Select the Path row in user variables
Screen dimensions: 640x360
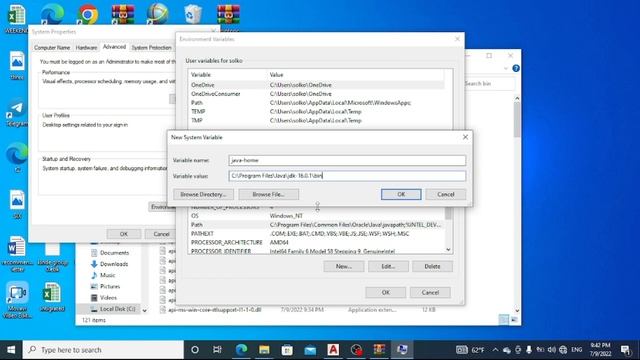tap(316, 103)
